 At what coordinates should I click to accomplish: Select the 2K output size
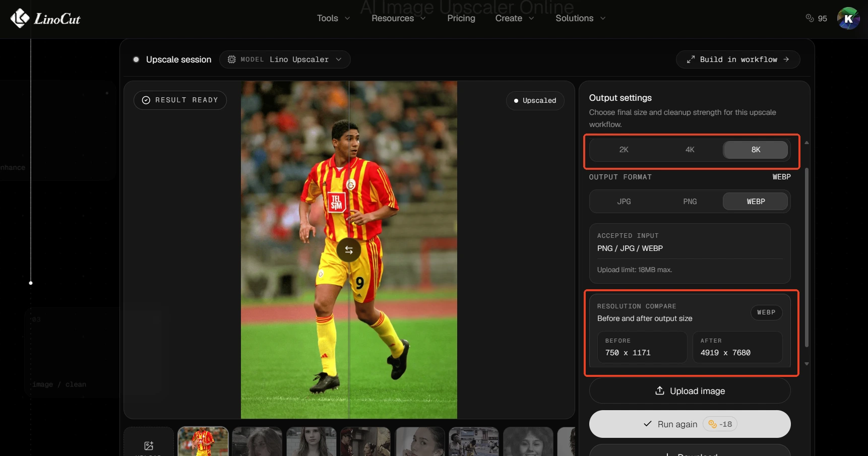click(x=624, y=150)
